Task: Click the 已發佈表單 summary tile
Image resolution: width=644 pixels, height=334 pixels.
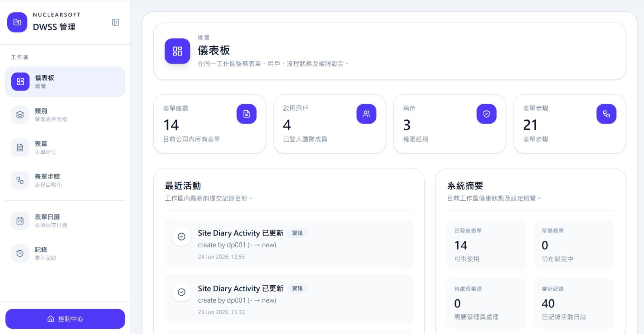Action: point(487,245)
